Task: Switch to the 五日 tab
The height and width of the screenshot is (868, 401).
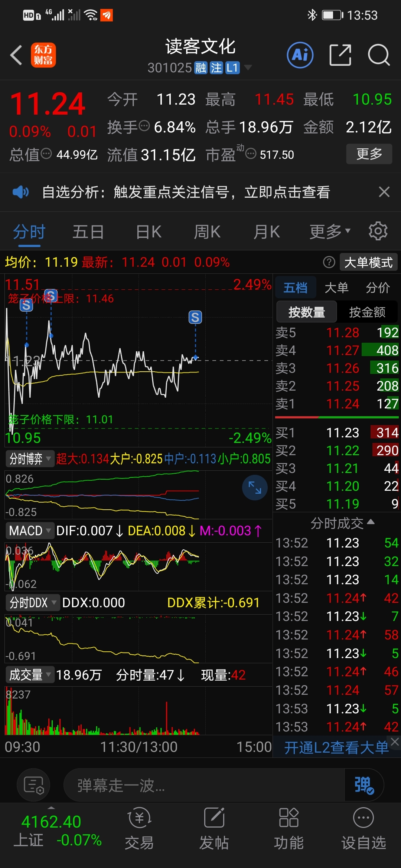Action: coord(88,232)
